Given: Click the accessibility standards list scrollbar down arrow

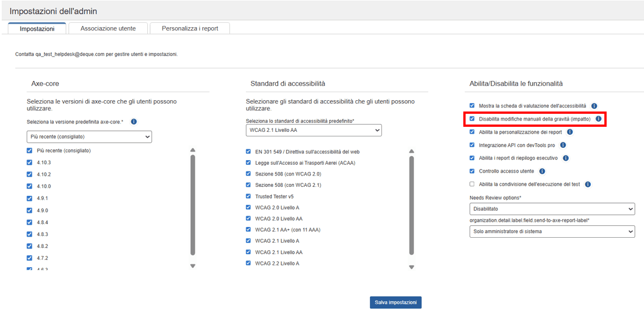Looking at the screenshot, I should click(411, 265).
